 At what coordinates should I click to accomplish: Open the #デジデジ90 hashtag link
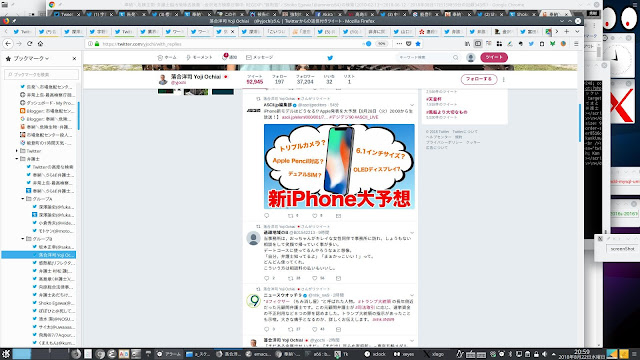click(x=341, y=117)
